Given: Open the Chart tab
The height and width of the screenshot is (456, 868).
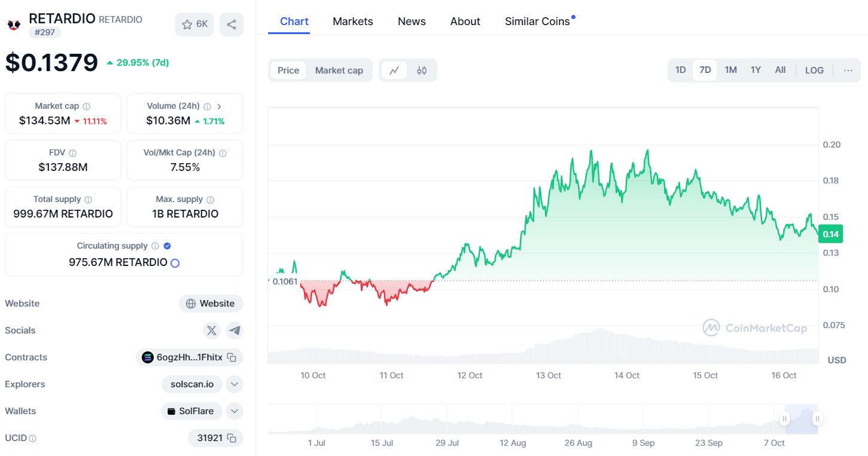Looking at the screenshot, I should point(294,22).
